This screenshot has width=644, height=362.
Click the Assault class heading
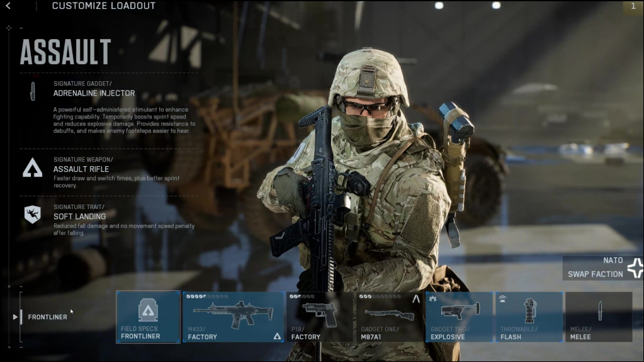pos(65,52)
